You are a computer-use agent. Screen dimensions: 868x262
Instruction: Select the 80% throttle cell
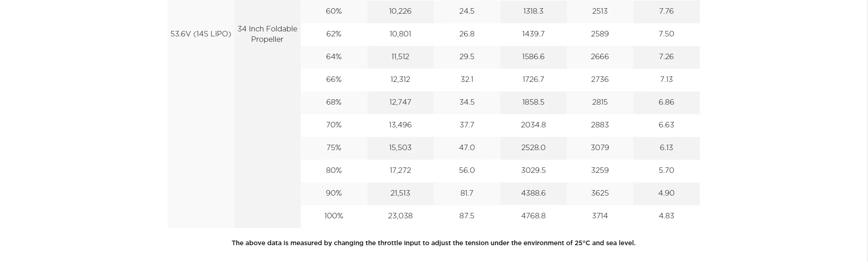(334, 171)
